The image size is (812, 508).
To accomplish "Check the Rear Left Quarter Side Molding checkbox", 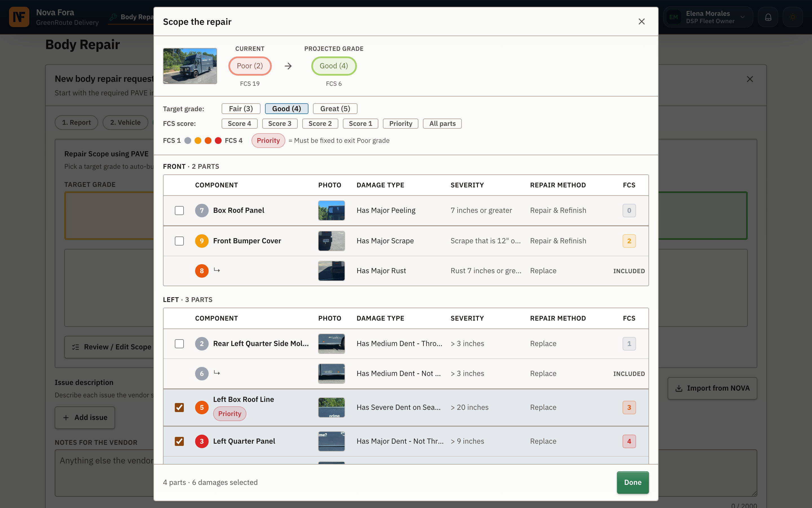I will click(179, 344).
